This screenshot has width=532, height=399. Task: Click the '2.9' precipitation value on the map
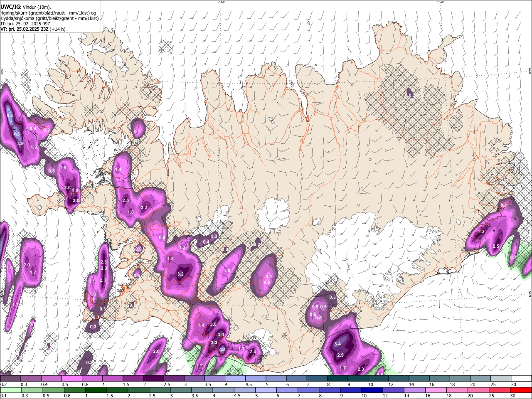click(340, 355)
